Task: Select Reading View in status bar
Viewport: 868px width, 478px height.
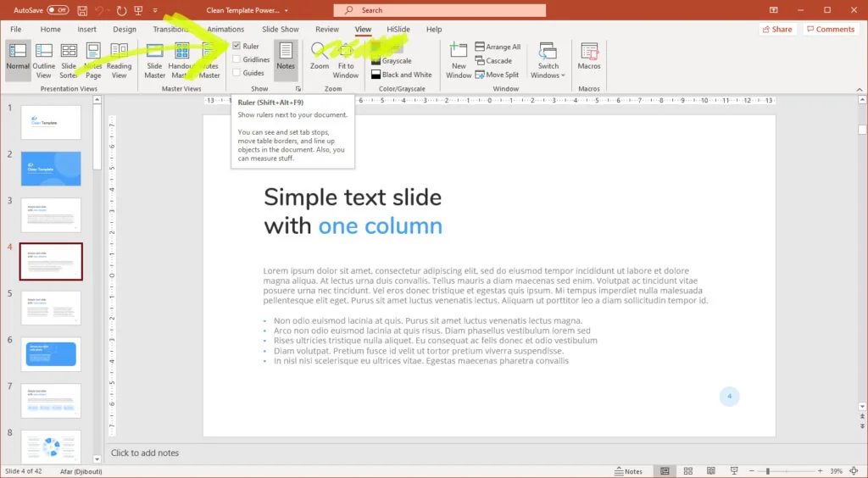Action: [711, 471]
